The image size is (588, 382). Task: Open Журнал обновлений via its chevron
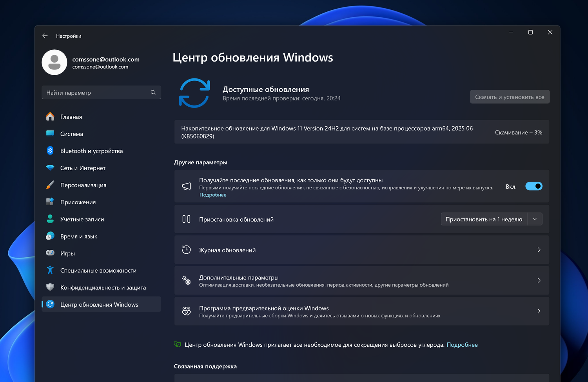(x=539, y=250)
